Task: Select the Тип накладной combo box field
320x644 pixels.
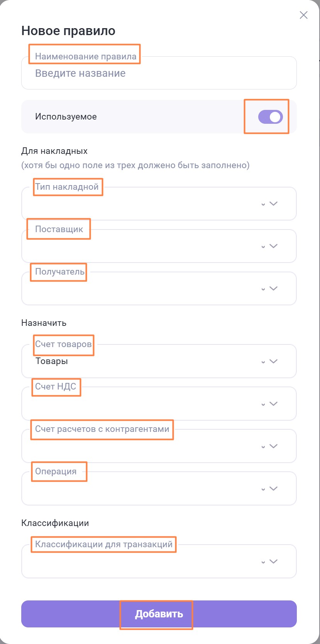Action: click(x=139, y=204)
